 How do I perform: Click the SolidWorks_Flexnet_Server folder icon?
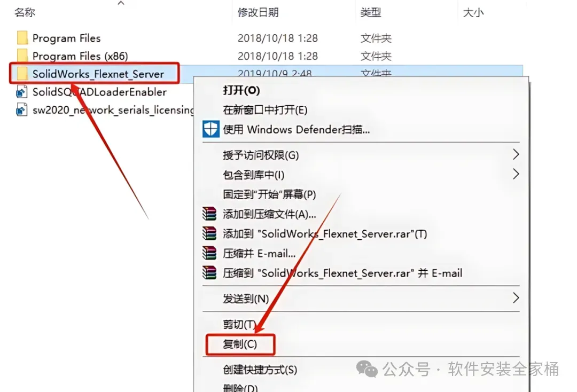tap(22, 74)
